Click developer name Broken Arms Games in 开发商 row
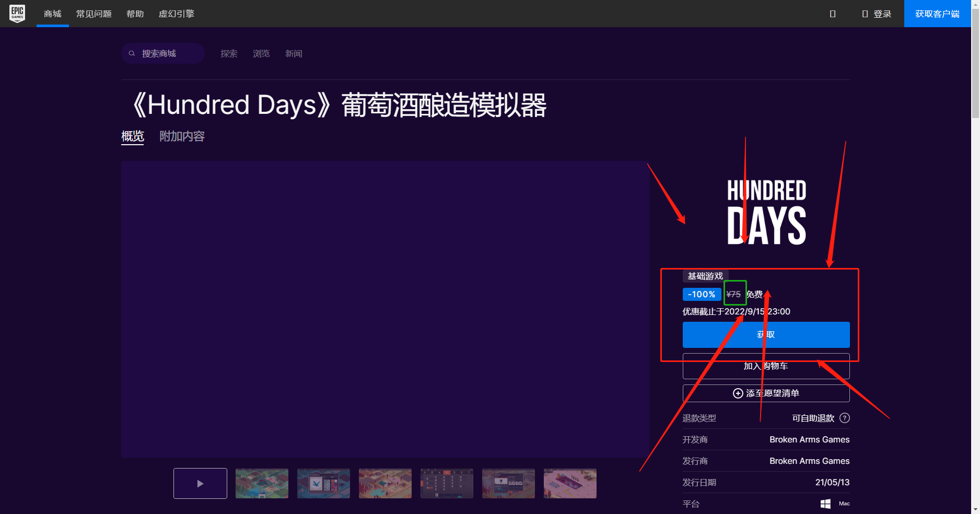The image size is (980, 514). pos(809,440)
